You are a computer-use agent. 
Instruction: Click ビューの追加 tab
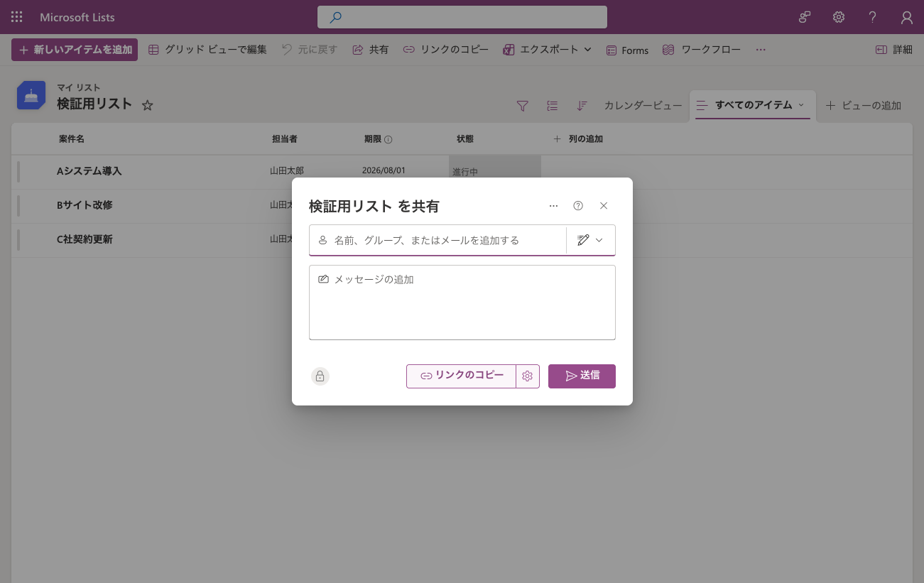click(864, 105)
